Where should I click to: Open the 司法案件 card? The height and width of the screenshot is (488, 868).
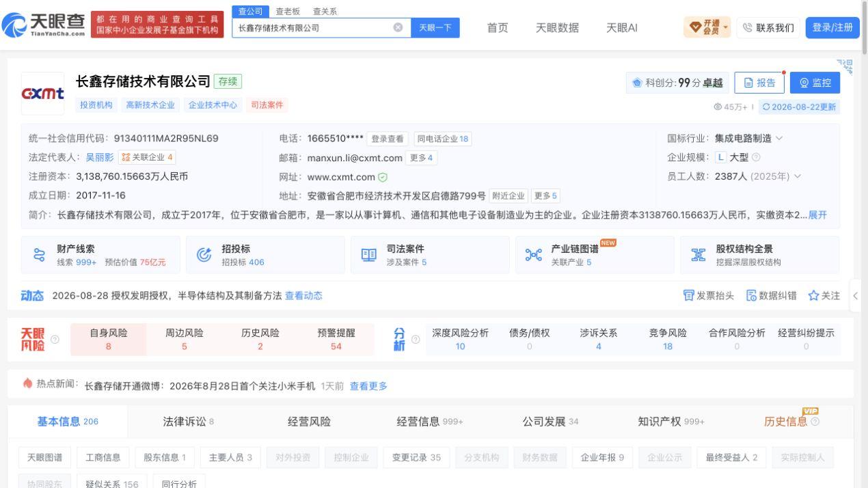coord(430,255)
